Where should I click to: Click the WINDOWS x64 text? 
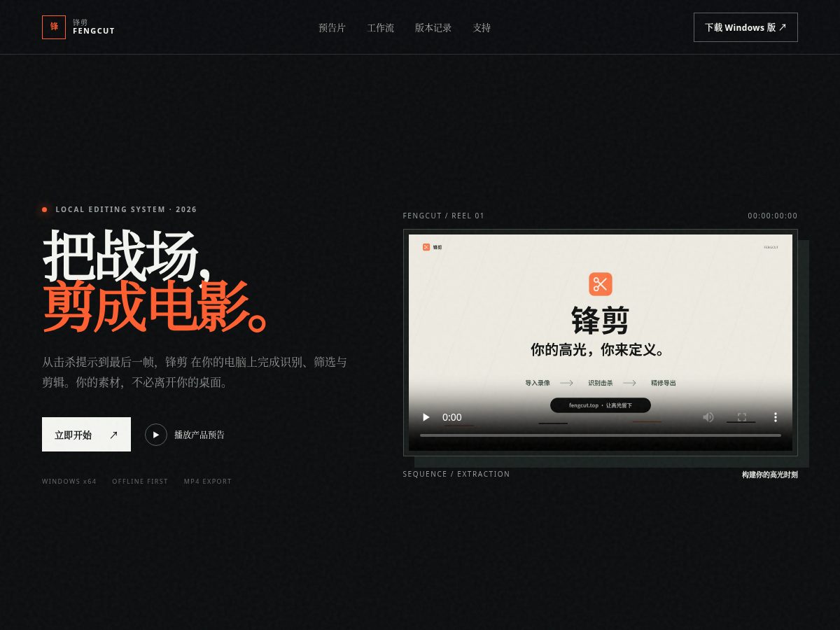(69, 482)
